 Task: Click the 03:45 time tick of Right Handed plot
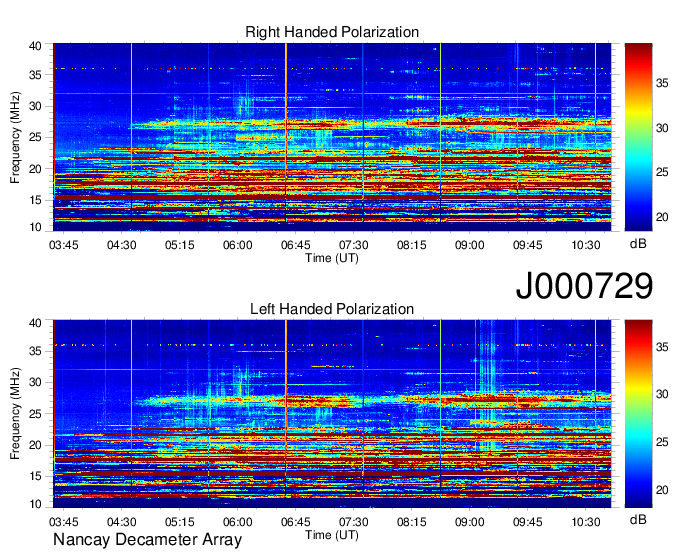(64, 245)
